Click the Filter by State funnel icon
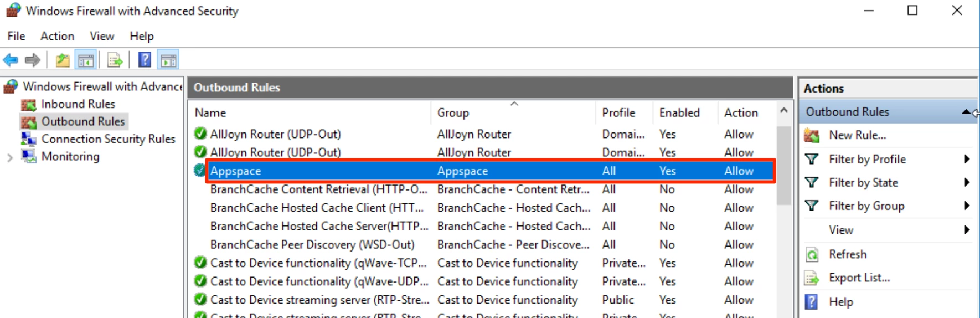 [x=812, y=183]
